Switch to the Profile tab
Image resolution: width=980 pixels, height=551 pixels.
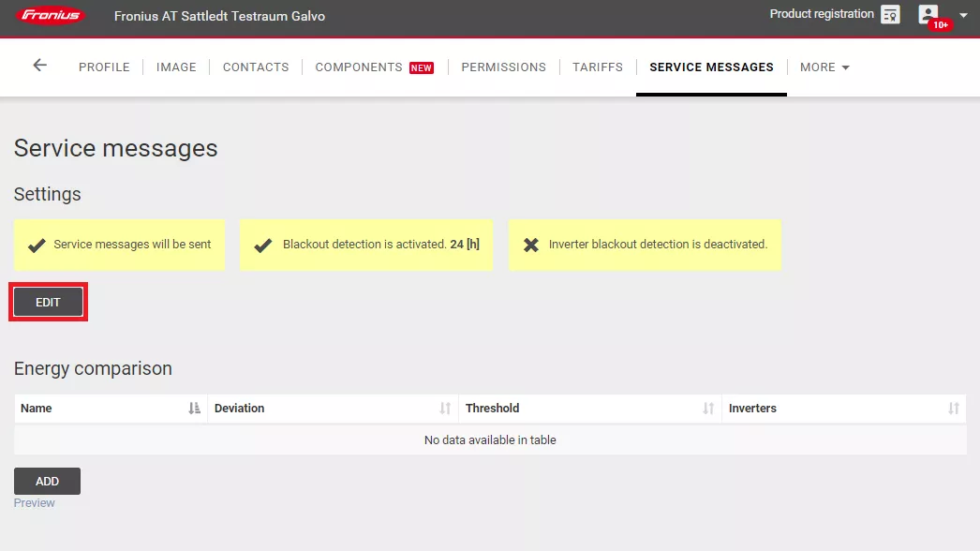coord(104,67)
